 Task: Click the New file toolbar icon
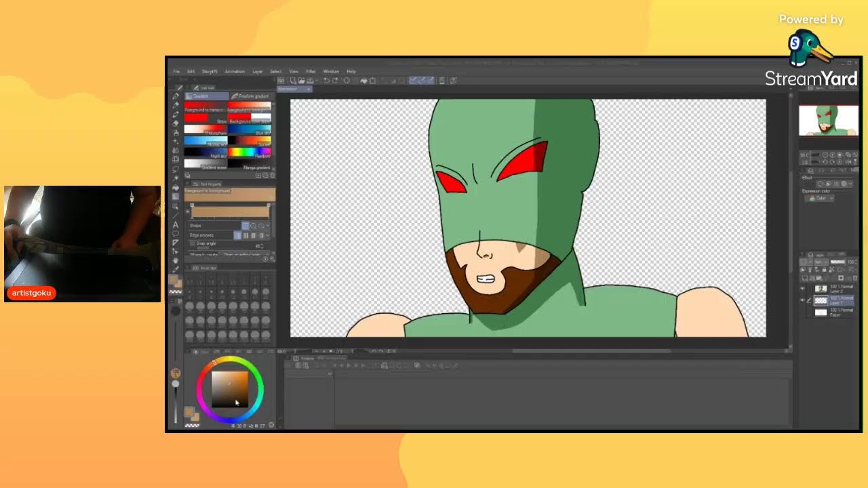pos(293,81)
